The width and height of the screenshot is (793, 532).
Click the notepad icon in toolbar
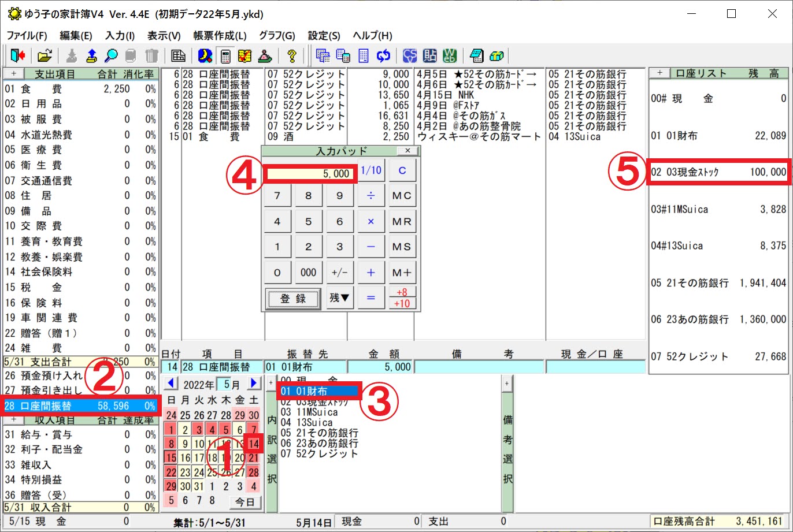476,56
